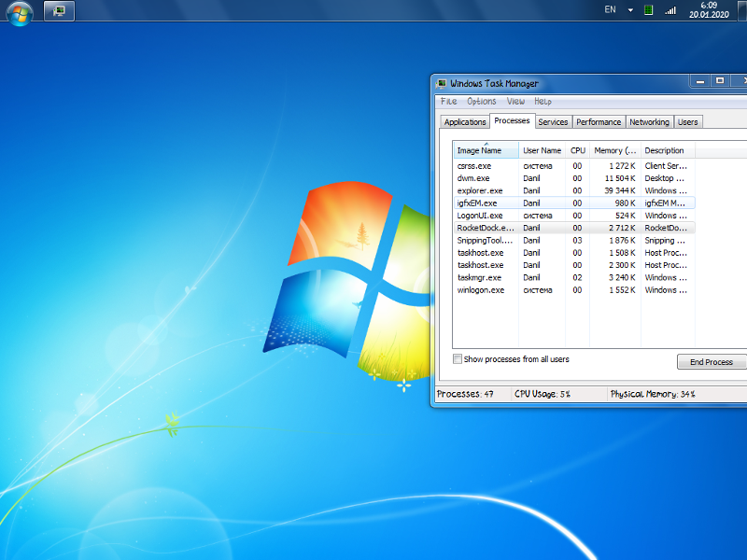Viewport: 747px width, 560px height.
Task: Show hidden tray icons arrow
Action: click(x=630, y=10)
